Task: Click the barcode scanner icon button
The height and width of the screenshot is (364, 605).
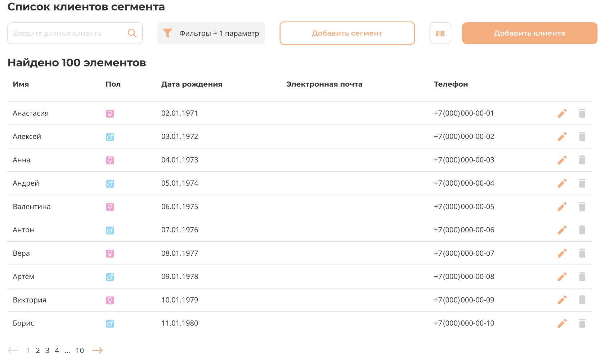Action: tap(440, 33)
